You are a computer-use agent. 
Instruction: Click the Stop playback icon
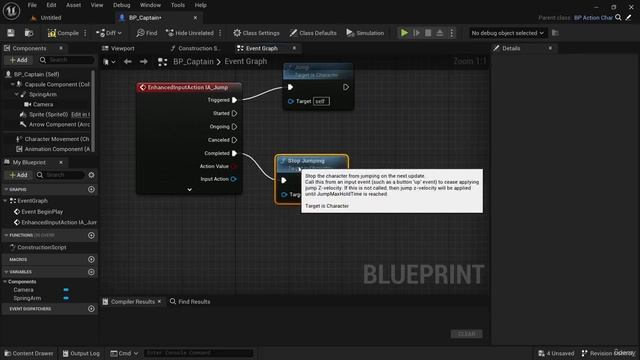(428, 33)
